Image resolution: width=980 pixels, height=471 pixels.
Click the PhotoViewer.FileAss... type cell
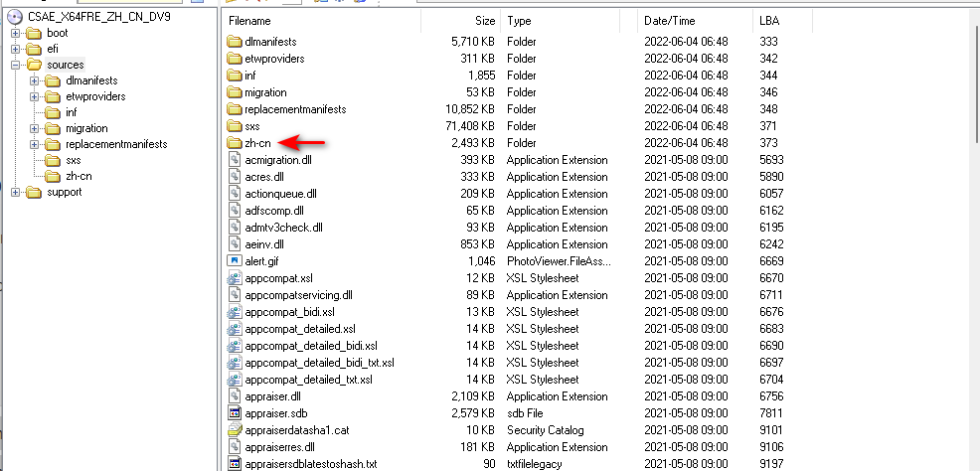[559, 261]
